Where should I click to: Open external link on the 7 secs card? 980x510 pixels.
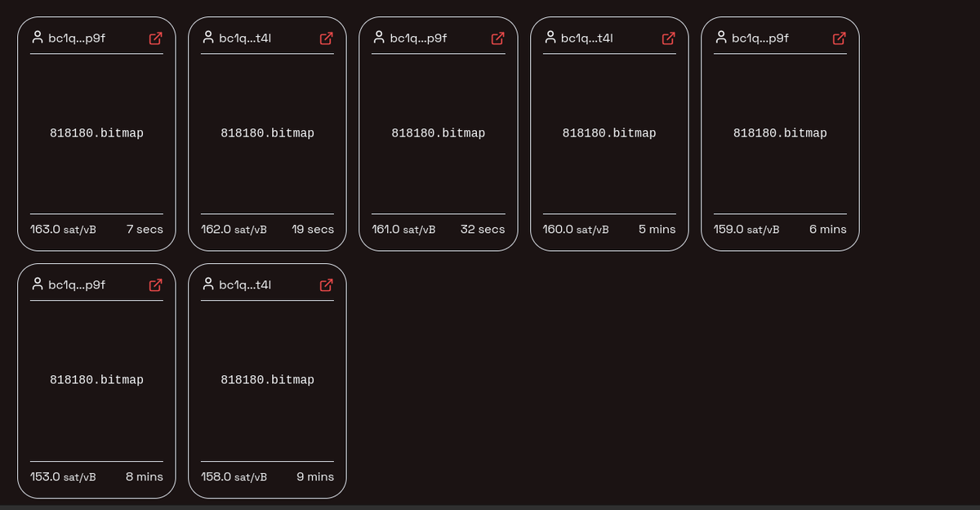coord(155,38)
